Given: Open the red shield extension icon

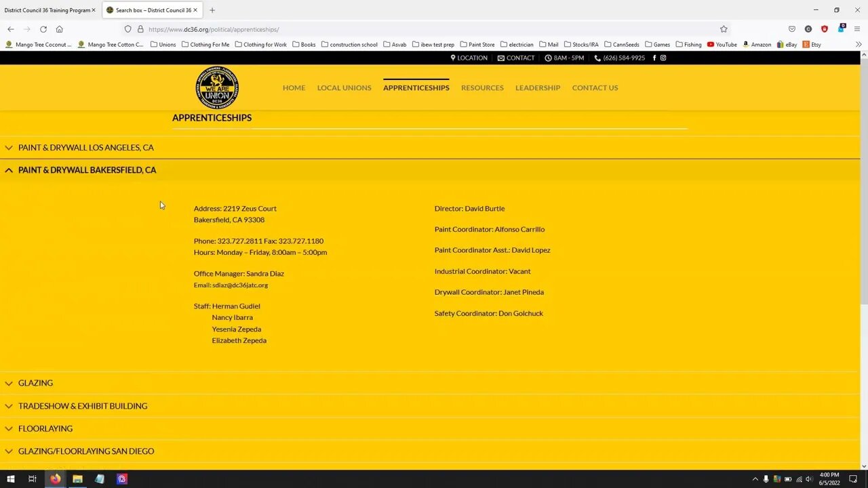Looking at the screenshot, I should click(x=825, y=29).
